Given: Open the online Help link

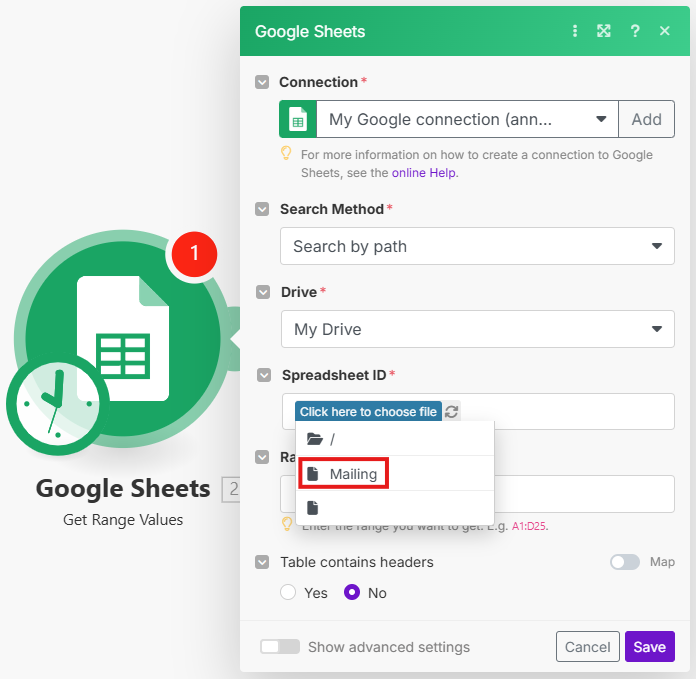Looking at the screenshot, I should pyautogui.click(x=424, y=172).
